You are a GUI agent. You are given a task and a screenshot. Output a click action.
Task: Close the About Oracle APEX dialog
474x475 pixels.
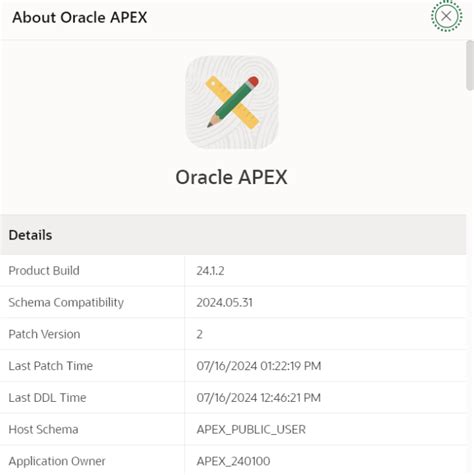[x=446, y=16]
